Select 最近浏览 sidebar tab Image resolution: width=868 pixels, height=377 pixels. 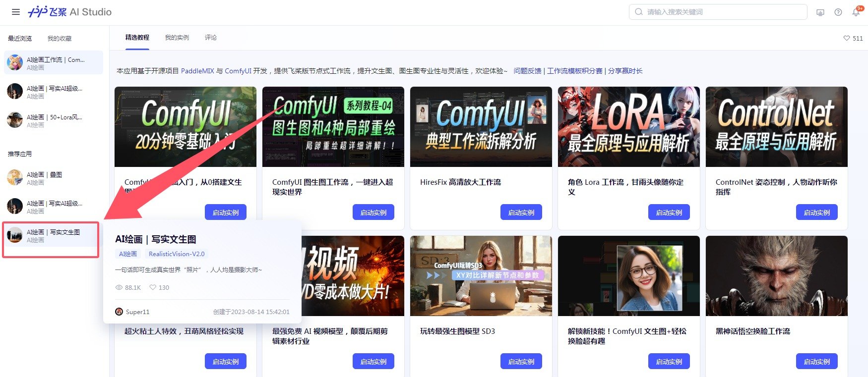tap(20, 39)
